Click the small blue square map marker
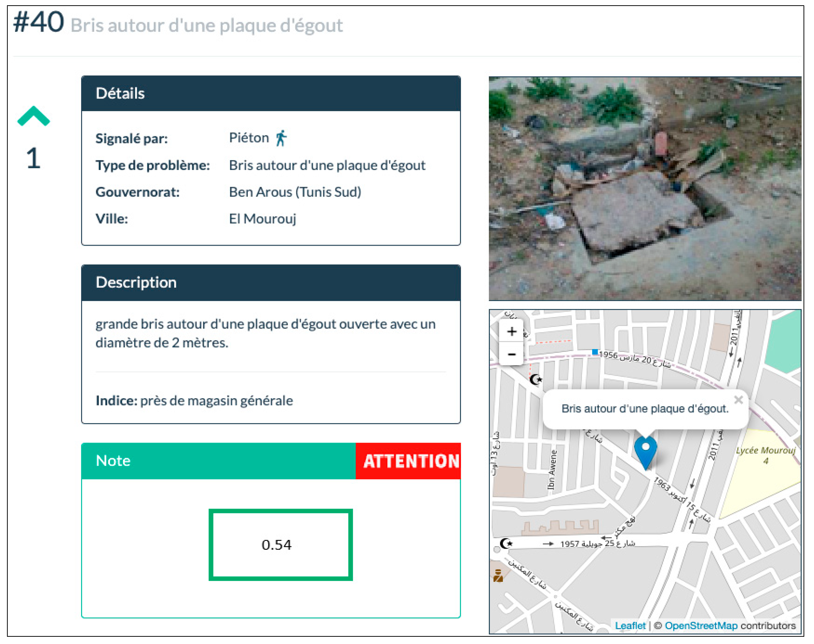Screen dimensions: 814x644 pos(595,352)
